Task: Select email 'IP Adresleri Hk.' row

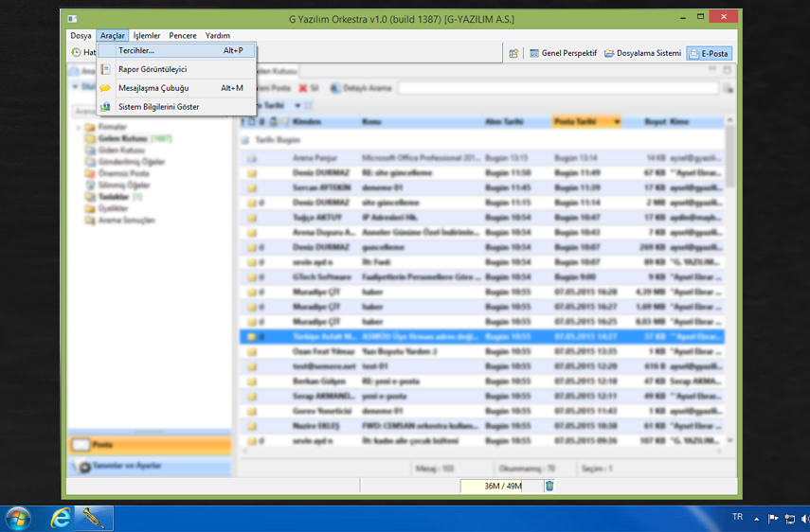Action: 481,218
